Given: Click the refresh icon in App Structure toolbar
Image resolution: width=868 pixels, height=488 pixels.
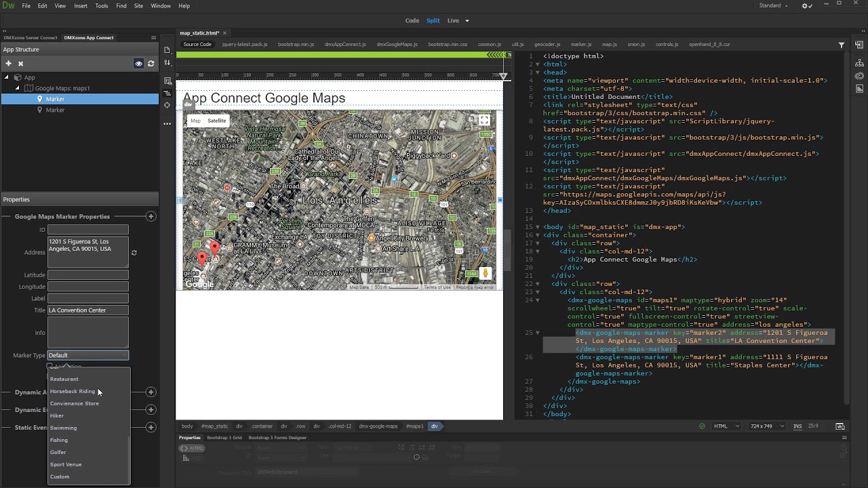Looking at the screenshot, I should click(151, 63).
